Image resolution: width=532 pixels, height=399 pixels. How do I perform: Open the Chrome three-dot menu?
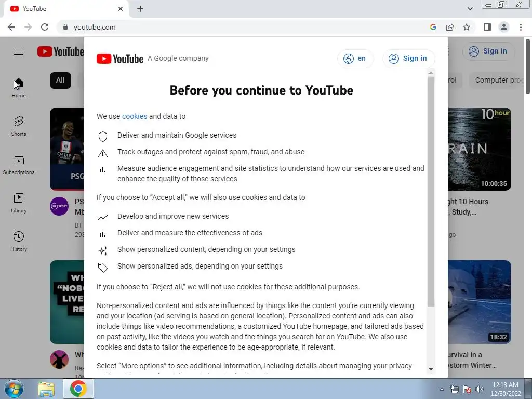(x=521, y=27)
